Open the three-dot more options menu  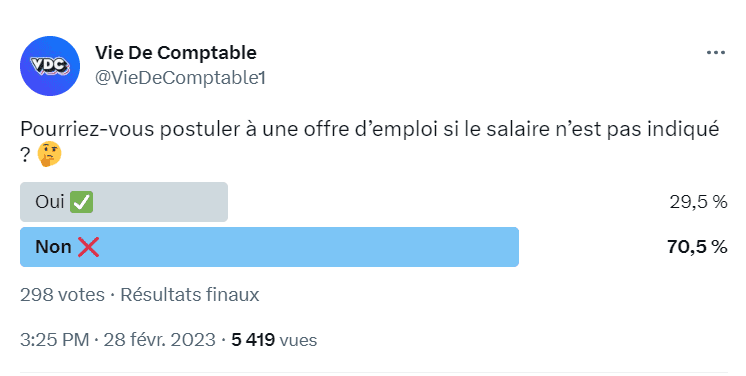716,52
